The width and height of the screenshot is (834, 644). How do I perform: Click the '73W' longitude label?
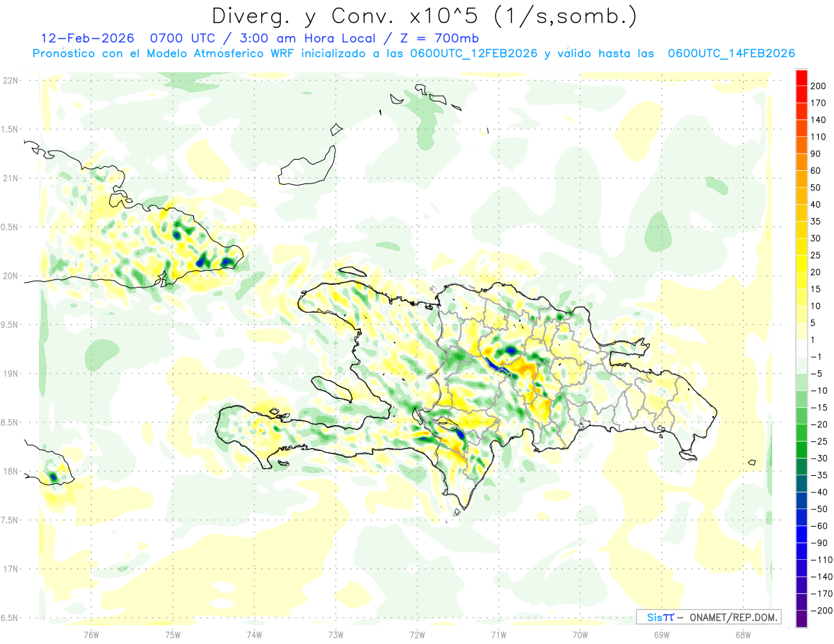click(x=335, y=635)
